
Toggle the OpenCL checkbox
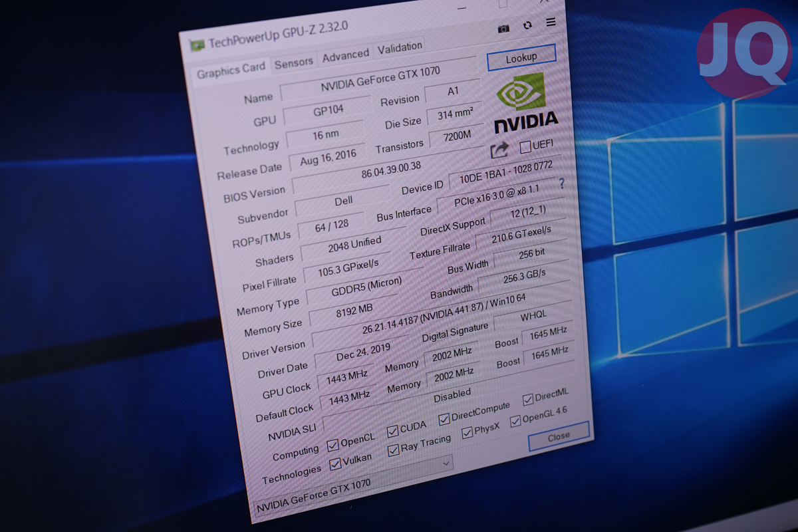pos(332,444)
